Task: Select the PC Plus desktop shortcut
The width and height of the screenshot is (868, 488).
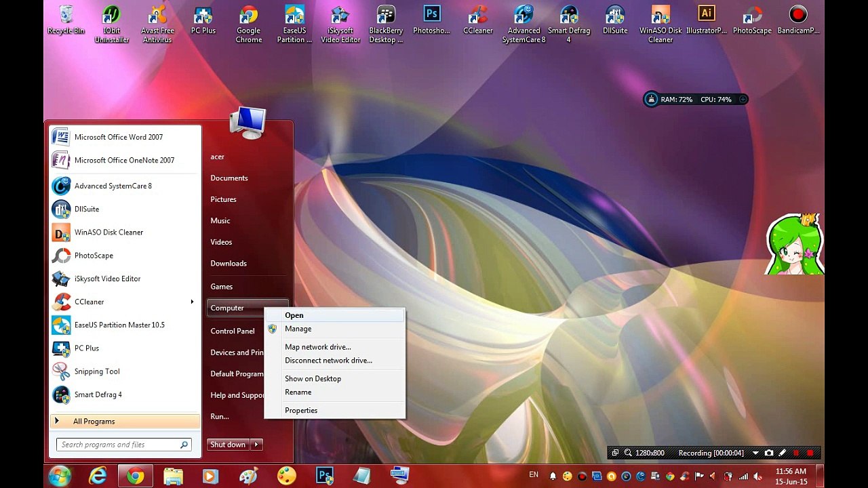Action: pyautogui.click(x=203, y=20)
